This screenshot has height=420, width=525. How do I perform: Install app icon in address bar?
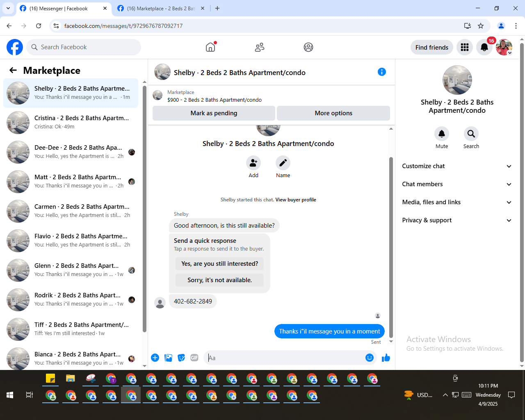point(467,26)
